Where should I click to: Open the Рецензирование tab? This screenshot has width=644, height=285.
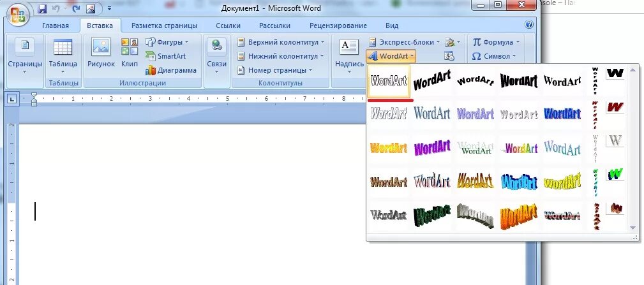[x=338, y=26]
